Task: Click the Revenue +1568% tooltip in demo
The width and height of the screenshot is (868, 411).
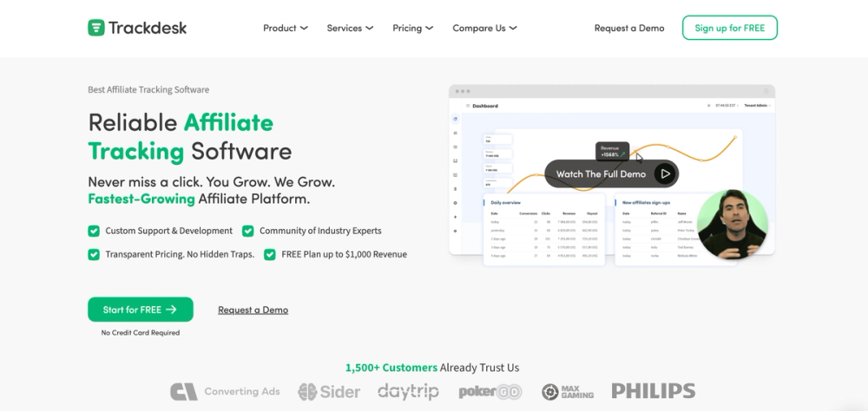Action: 612,151
